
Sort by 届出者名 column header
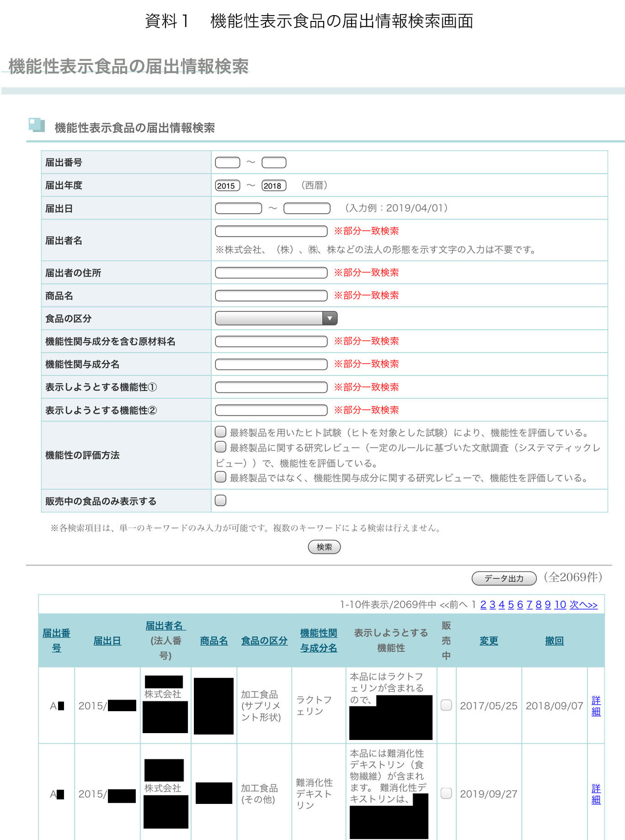coord(166,626)
